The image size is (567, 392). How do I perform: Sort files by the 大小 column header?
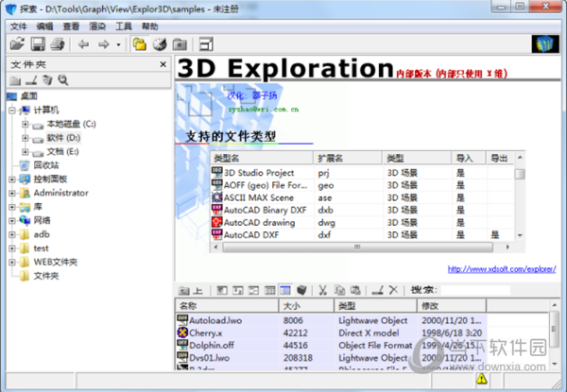[306, 306]
